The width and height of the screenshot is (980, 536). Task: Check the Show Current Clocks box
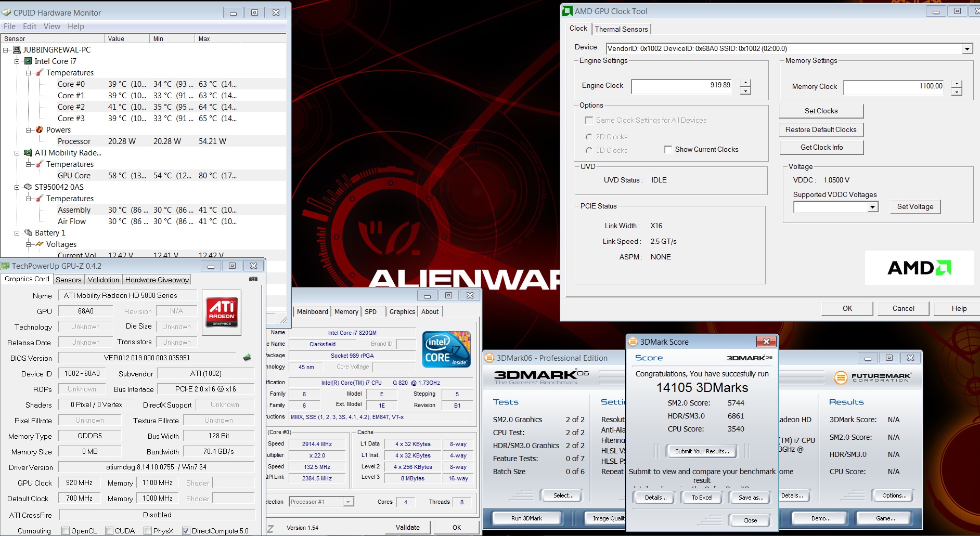pyautogui.click(x=668, y=149)
